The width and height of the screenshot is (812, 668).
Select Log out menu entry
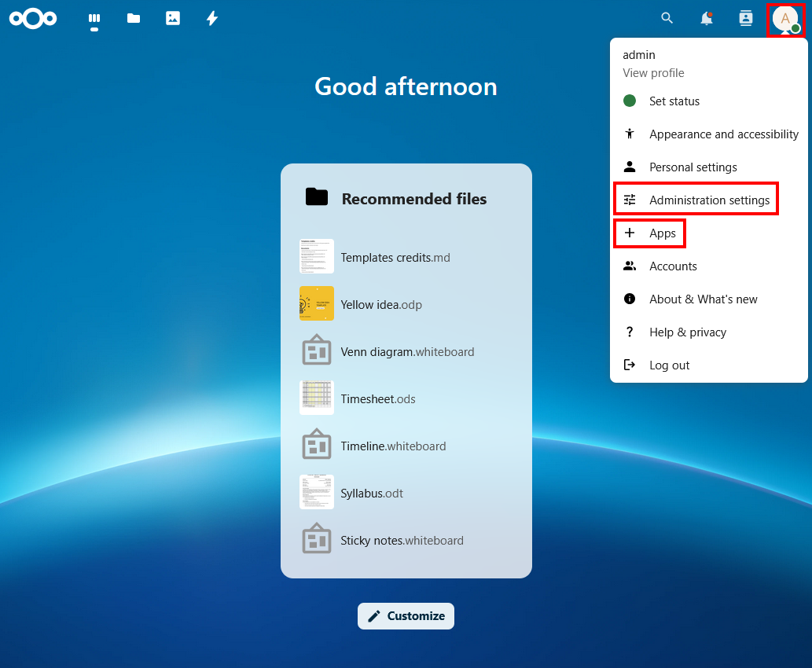[669, 365]
